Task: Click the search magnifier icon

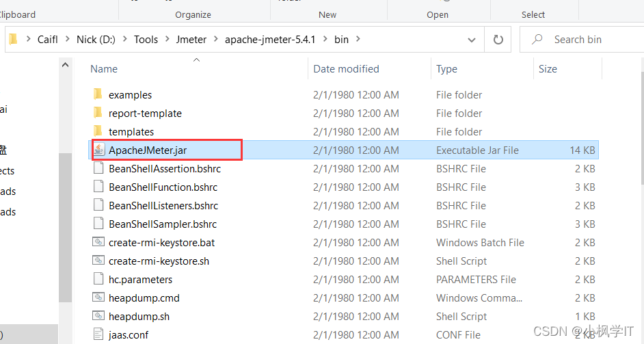Action: point(537,39)
